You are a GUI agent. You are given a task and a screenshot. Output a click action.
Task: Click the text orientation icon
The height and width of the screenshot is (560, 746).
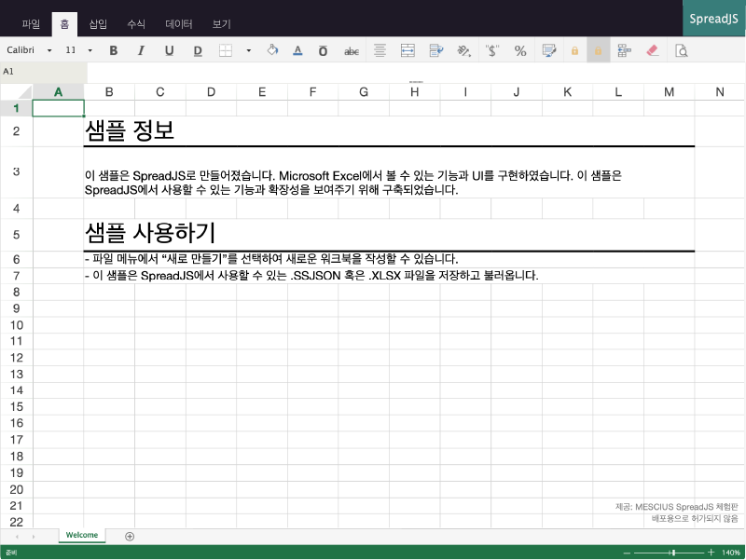463,50
